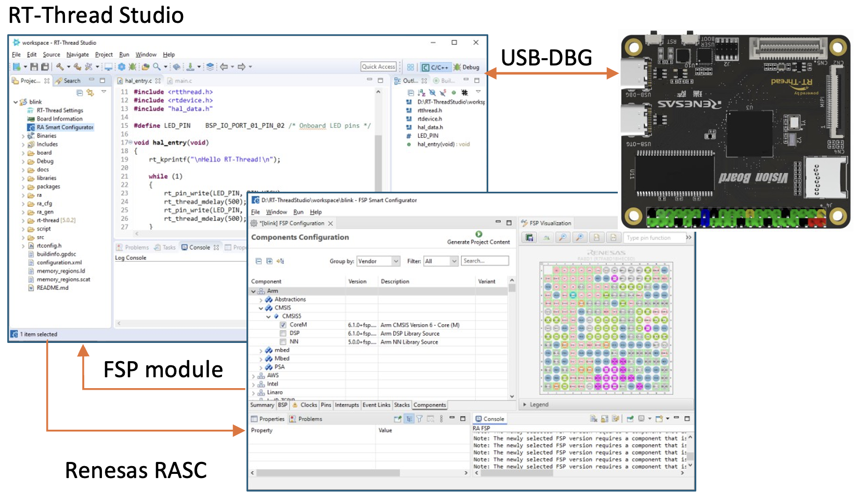Switch to the Pins tab
Image resolution: width=858 pixels, height=504 pixels.
click(x=326, y=405)
